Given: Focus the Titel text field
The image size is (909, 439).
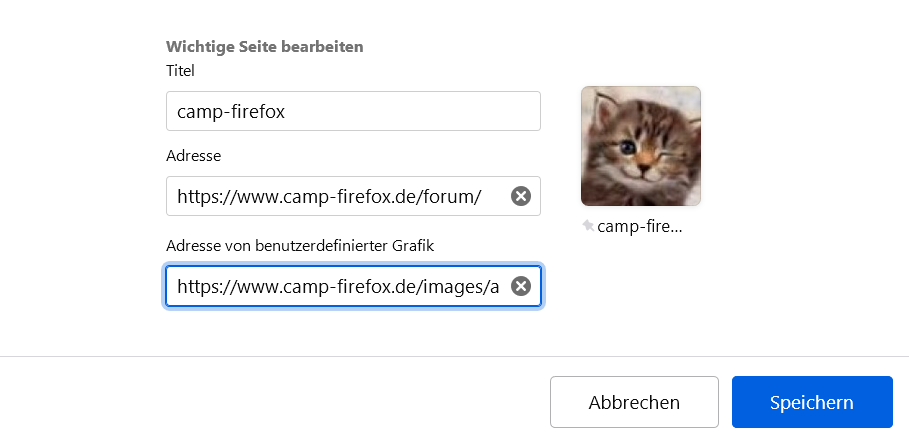Looking at the screenshot, I should pos(353,111).
